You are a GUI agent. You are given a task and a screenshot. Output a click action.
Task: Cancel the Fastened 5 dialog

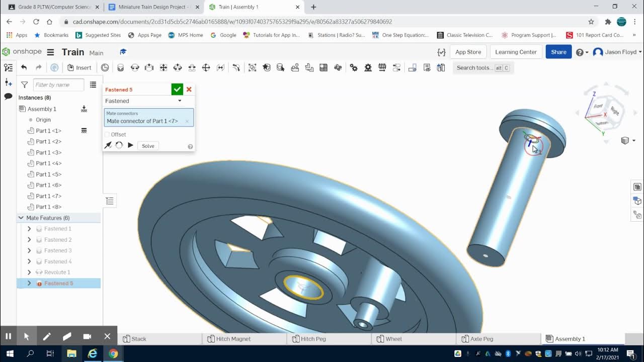189,89
